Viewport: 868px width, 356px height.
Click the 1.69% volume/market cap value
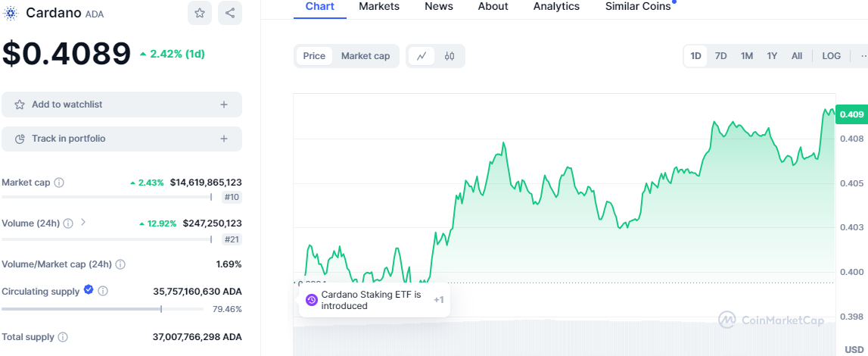click(x=229, y=264)
